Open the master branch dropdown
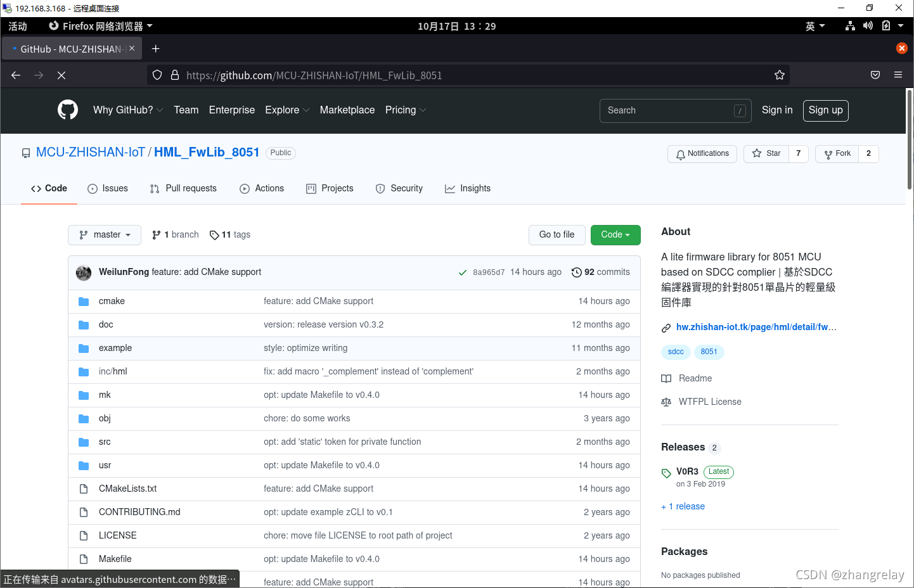Screen dimensions: 914x588 [105, 234]
